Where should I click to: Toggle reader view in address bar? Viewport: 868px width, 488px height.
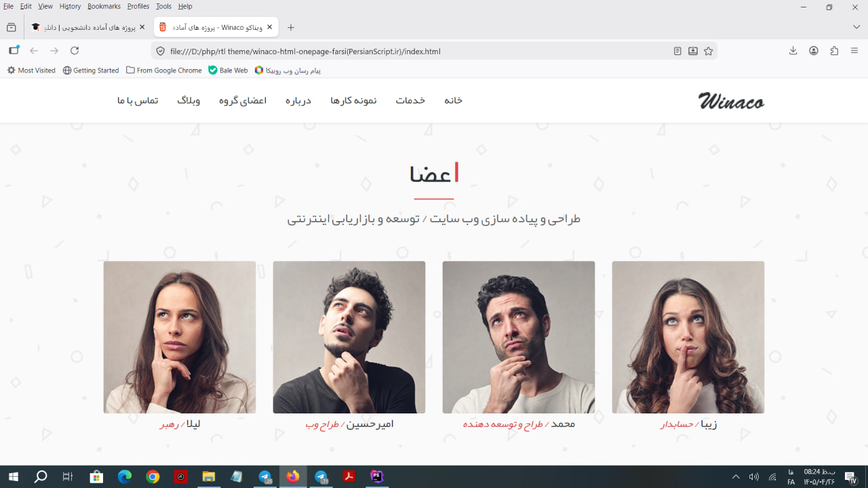click(677, 51)
